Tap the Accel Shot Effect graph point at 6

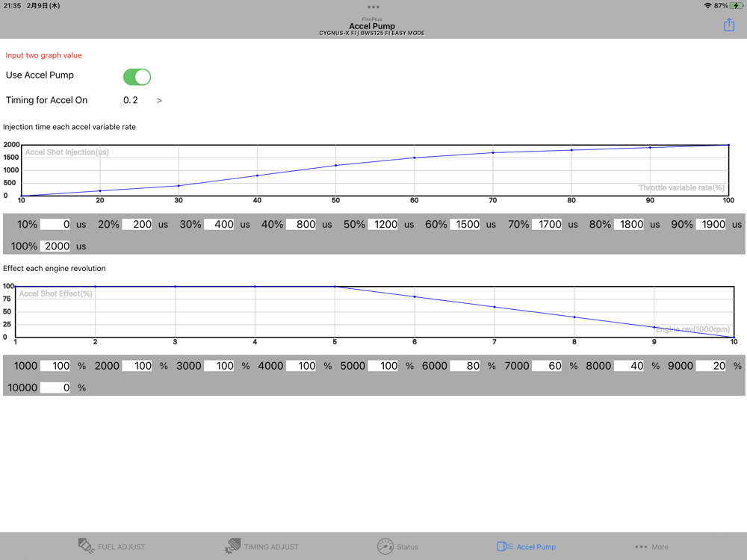point(415,296)
